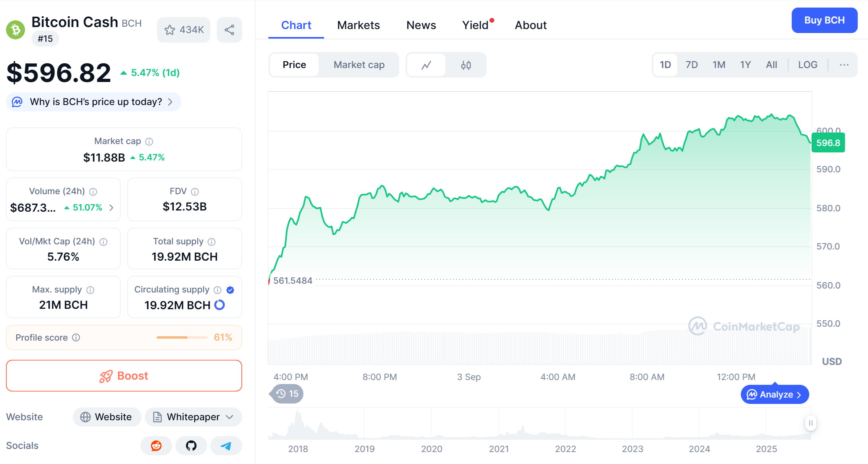Viewport: 868px width, 464px height.
Task: Click Vol/Mkt Cap (24h) info icon
Action: pos(103,242)
